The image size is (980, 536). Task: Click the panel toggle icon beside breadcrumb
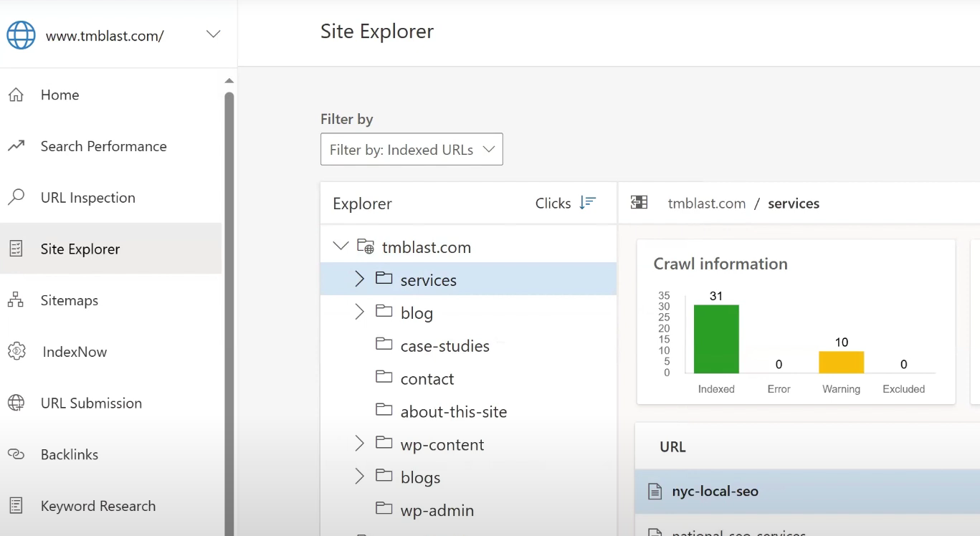point(639,203)
